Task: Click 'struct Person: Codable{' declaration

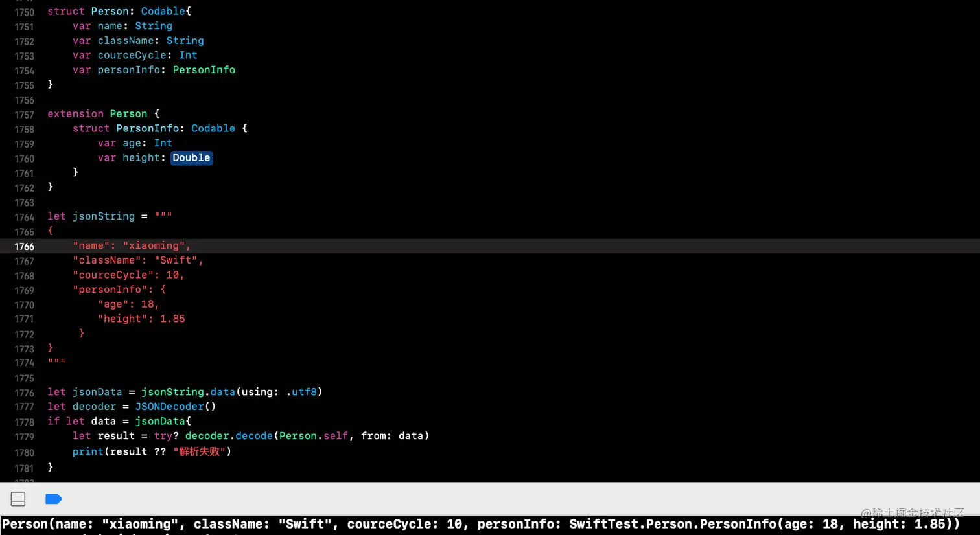Action: (119, 11)
